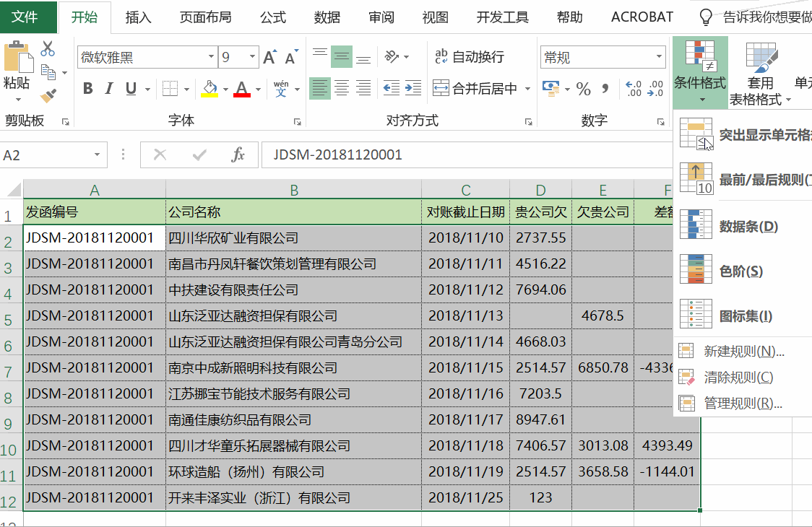Open the 条件格式 conditional formatting button
This screenshot has width=812, height=527.
click(700, 72)
